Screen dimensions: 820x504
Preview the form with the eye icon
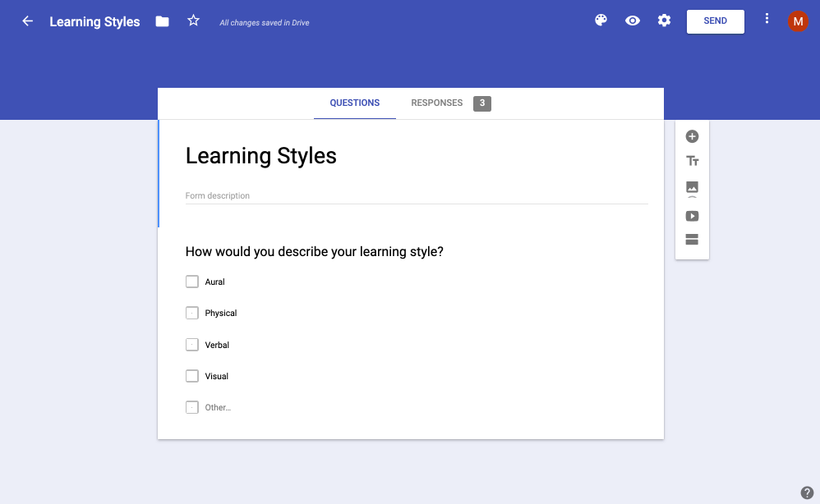(633, 21)
